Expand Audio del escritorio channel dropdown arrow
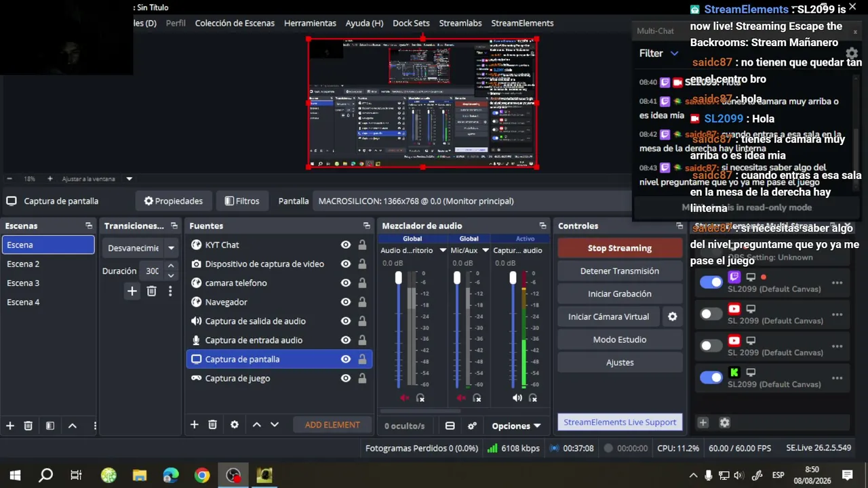 [443, 250]
